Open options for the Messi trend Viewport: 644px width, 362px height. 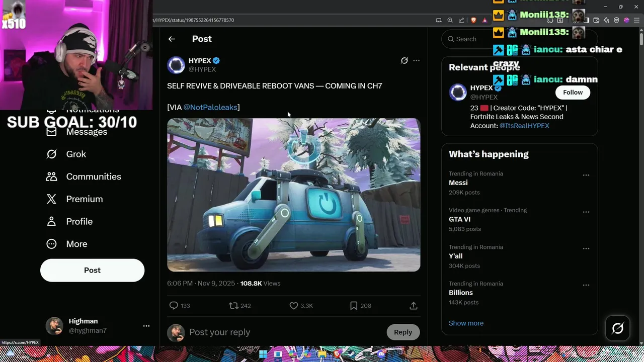point(586,175)
